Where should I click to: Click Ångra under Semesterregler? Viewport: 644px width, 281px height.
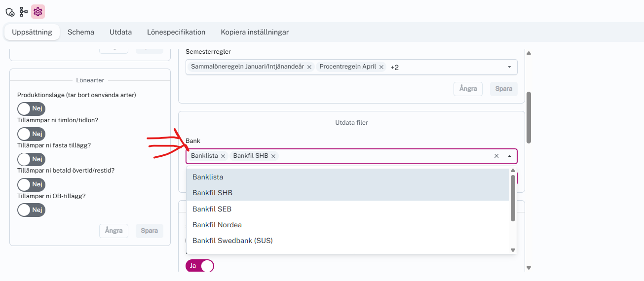click(x=468, y=89)
